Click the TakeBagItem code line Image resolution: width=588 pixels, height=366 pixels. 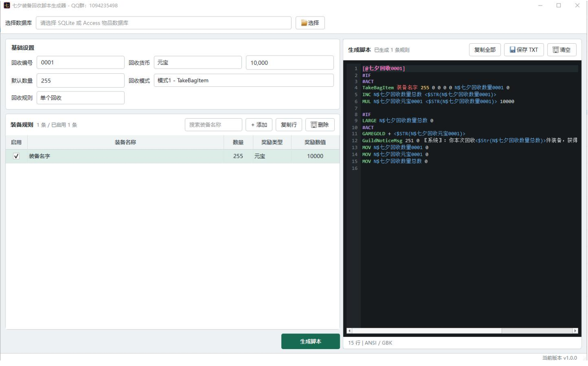point(435,88)
